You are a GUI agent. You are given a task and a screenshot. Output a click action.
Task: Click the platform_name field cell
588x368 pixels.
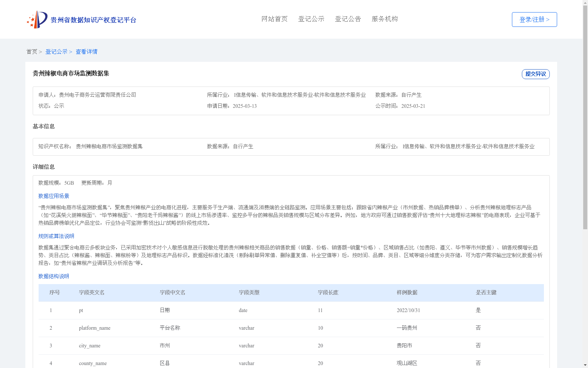[x=95, y=328]
